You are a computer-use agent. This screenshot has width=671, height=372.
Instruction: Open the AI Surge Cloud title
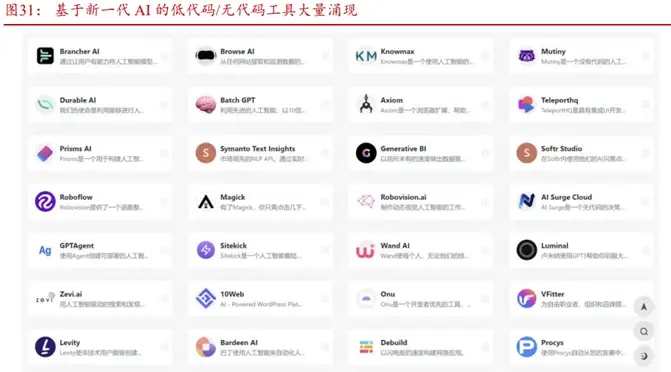coord(567,197)
